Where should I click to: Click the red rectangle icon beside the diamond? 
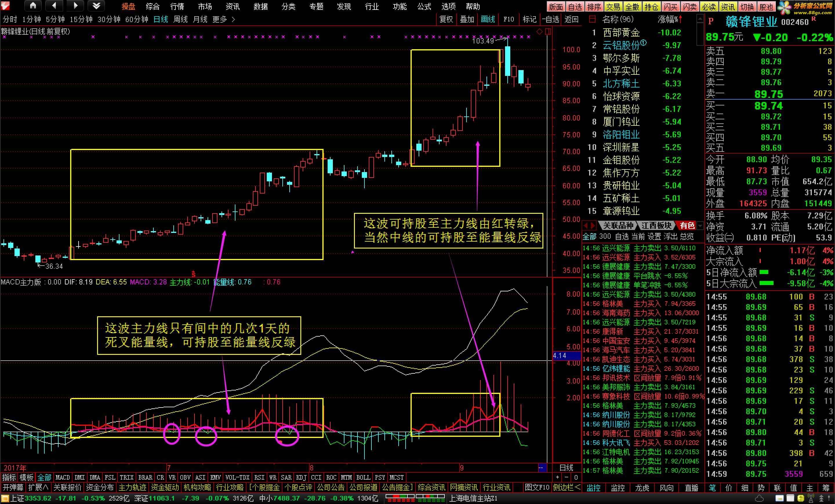[548, 32]
